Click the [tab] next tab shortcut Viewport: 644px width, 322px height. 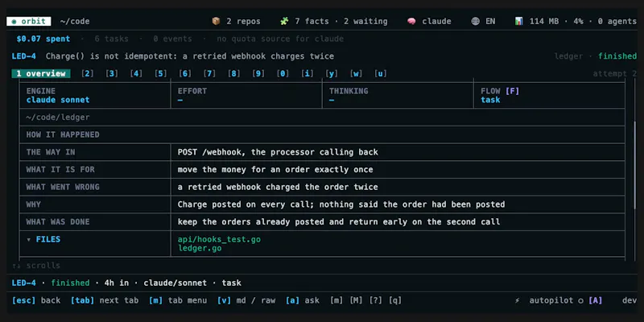pyautogui.click(x=105, y=300)
